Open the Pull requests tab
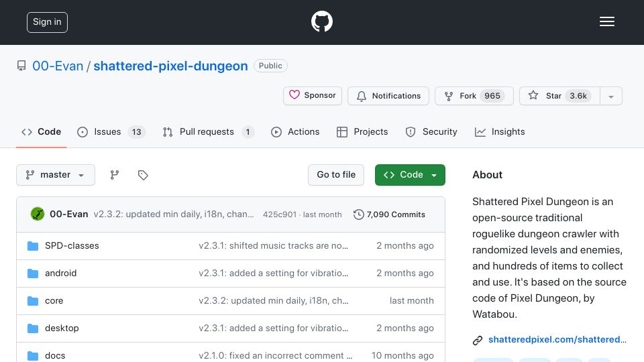 point(209,132)
